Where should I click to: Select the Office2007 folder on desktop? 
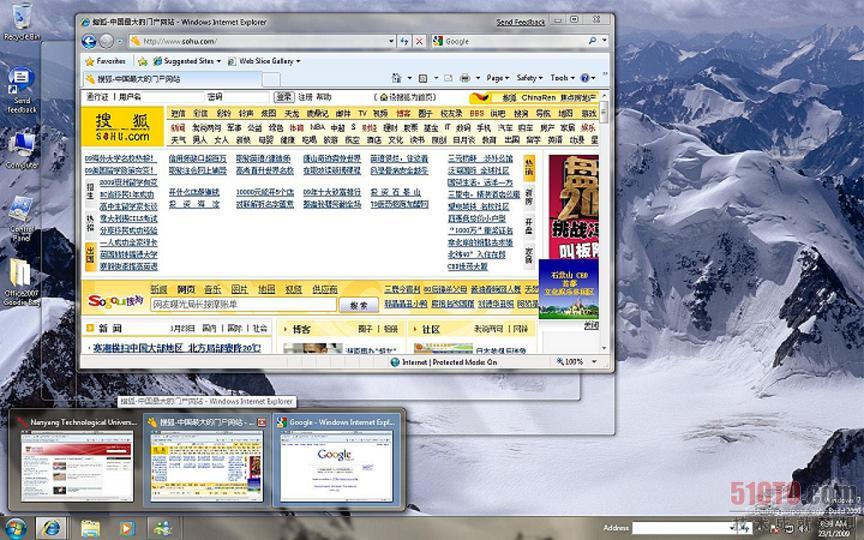point(21,282)
